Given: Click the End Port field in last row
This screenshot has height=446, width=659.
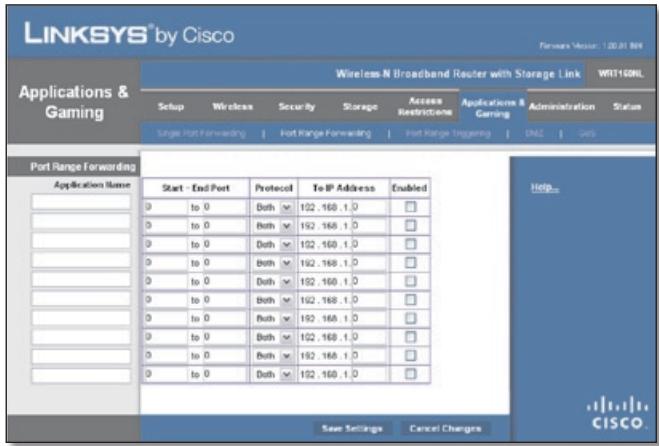Looking at the screenshot, I should click(224, 374).
